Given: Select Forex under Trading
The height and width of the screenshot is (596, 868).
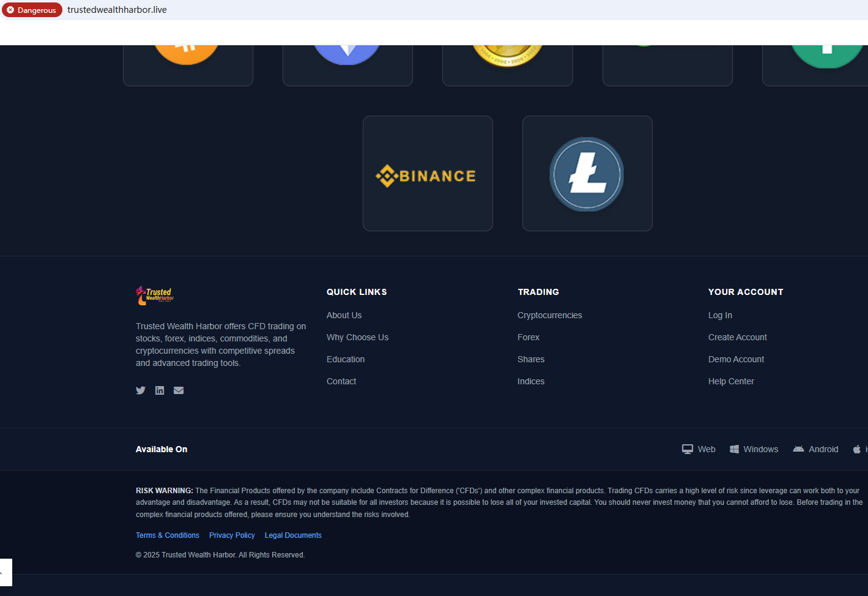Looking at the screenshot, I should 529,337.
